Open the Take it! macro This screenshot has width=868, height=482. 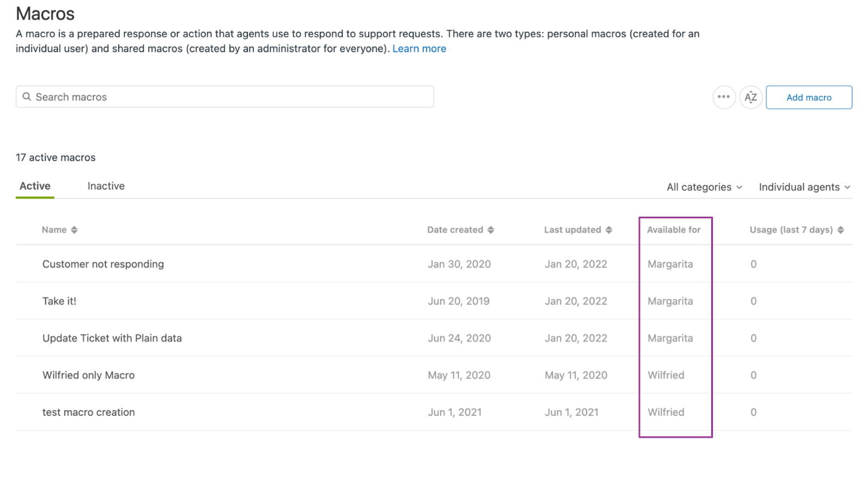pos(60,301)
